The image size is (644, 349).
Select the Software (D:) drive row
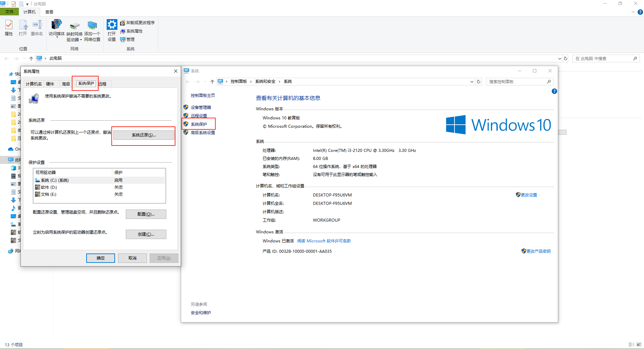pyautogui.click(x=99, y=187)
